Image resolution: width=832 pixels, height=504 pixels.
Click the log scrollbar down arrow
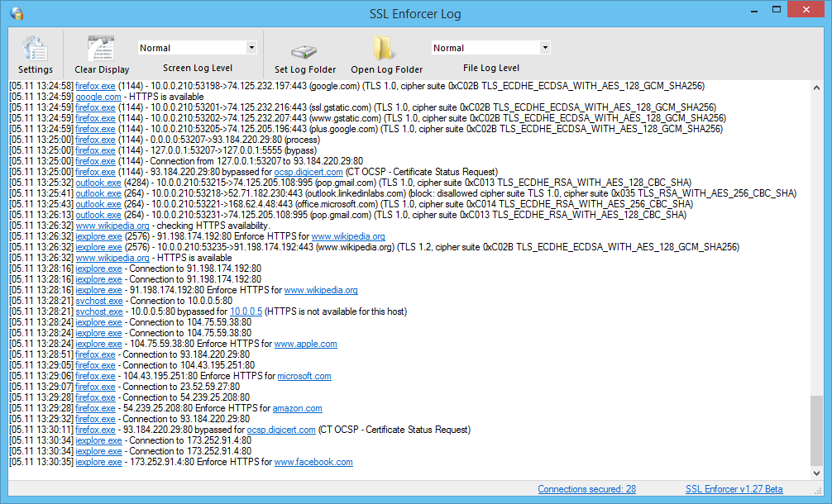(x=816, y=473)
